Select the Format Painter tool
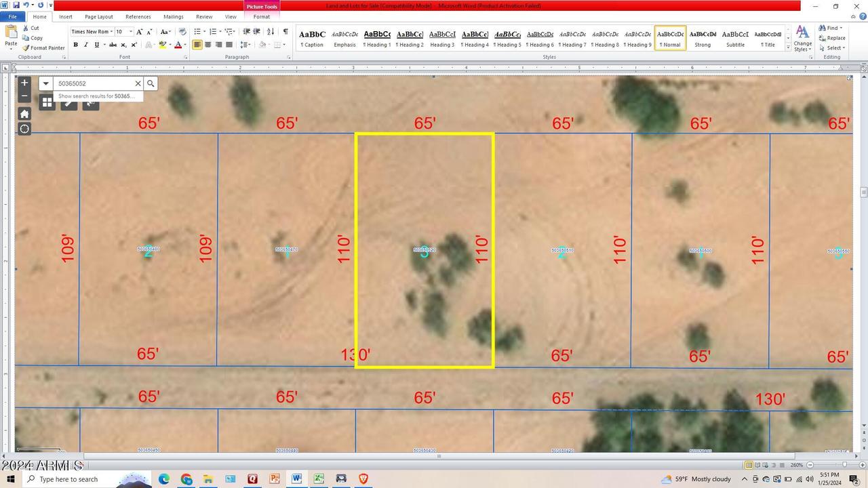 tap(45, 48)
